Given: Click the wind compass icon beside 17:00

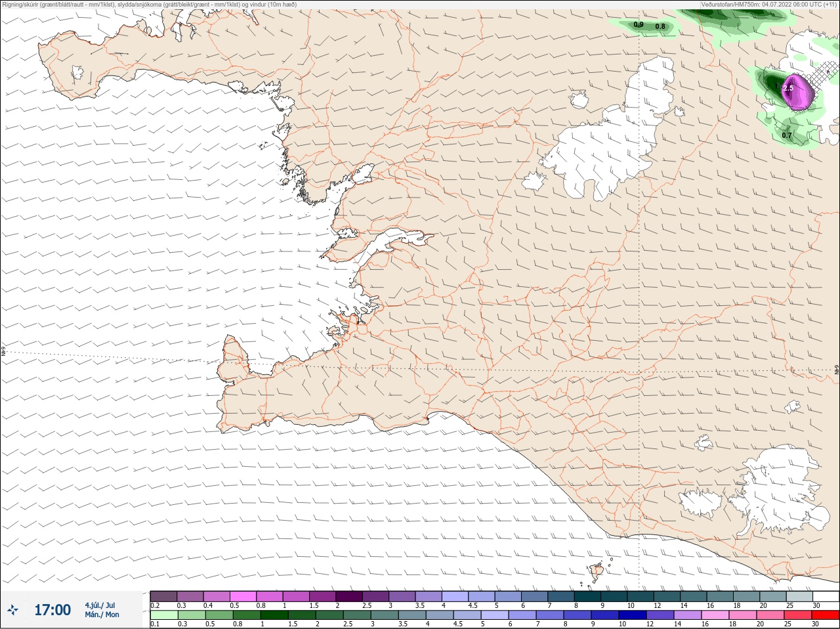Looking at the screenshot, I should point(12,610).
